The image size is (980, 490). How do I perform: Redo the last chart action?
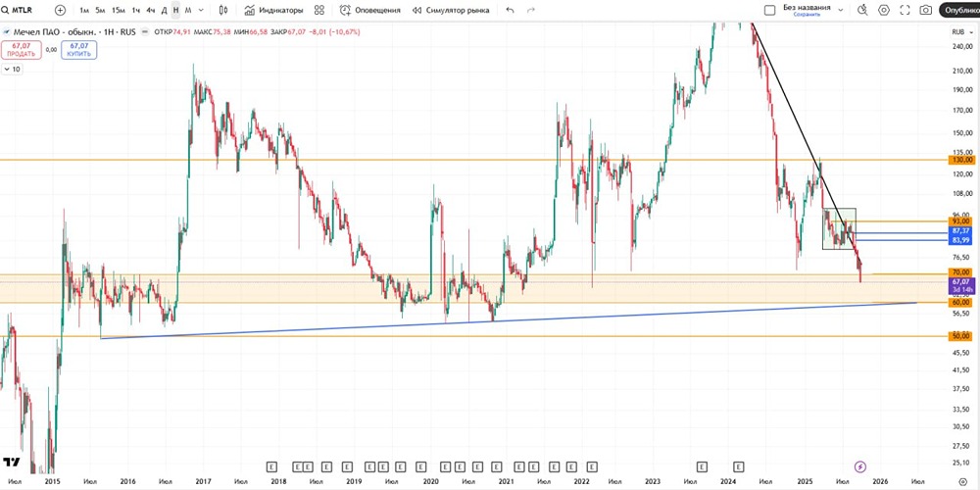pos(531,10)
